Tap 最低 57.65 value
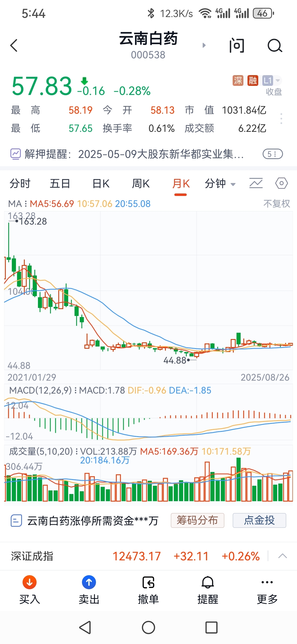 [80, 128]
